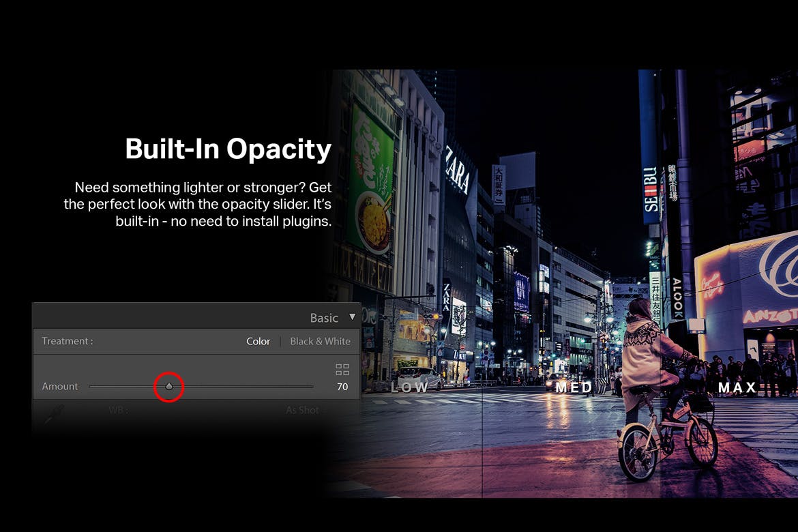Click the WB label beside the eyedropper
This screenshot has height=532, width=798.
pos(119,410)
